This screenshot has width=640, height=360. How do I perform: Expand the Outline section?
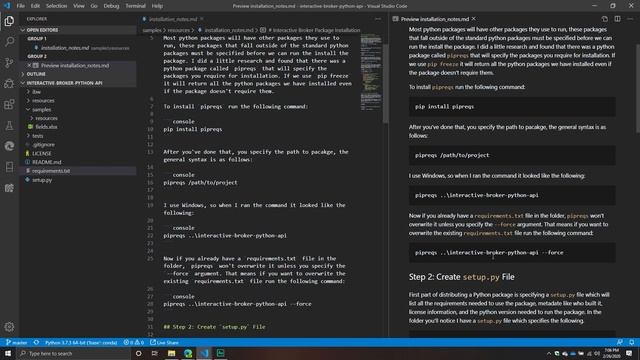pyautogui.click(x=78, y=74)
